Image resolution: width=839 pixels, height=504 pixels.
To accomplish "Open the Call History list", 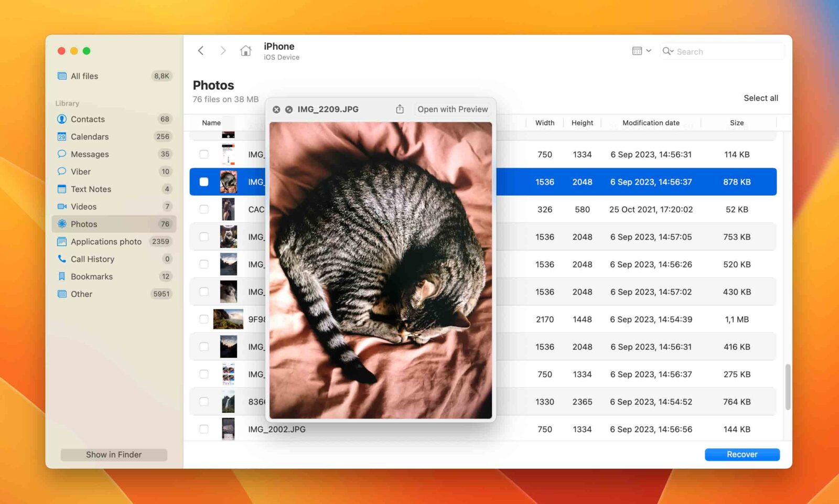I will pyautogui.click(x=92, y=259).
